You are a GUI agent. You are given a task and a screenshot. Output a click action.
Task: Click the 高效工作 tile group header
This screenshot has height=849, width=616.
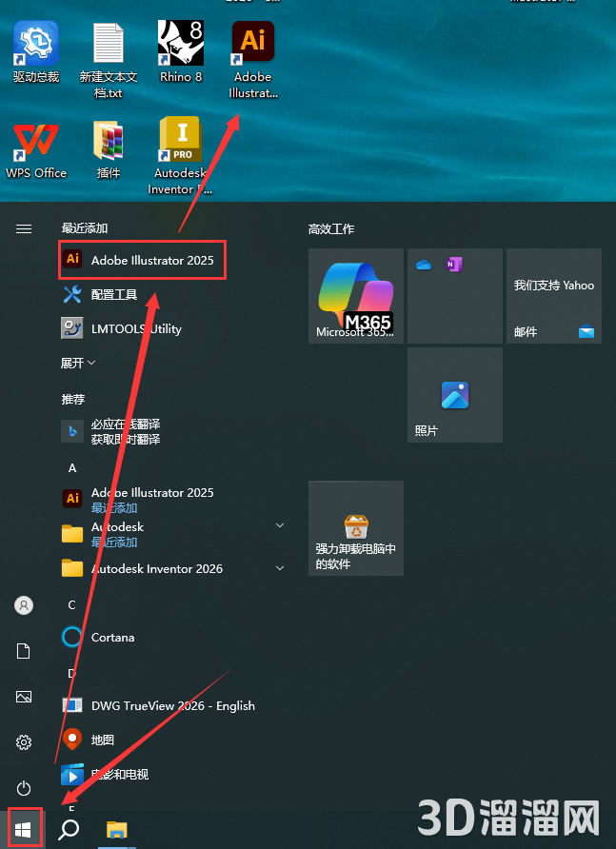click(x=331, y=229)
